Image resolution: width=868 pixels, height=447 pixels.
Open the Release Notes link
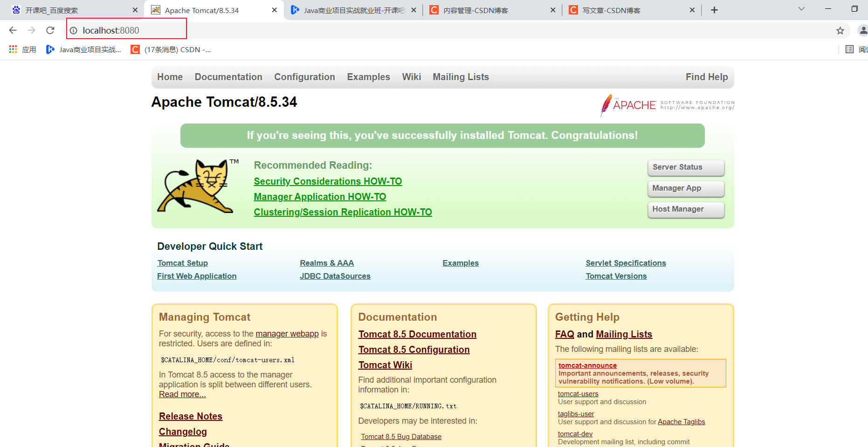191,416
